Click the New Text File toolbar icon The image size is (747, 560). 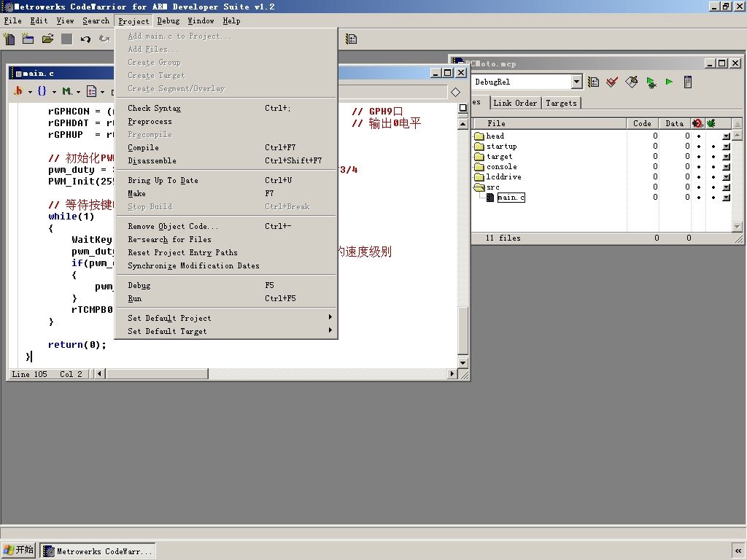point(9,39)
